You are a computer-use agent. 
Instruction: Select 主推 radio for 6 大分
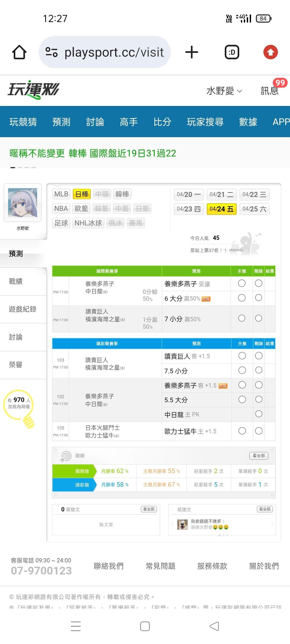242,298
